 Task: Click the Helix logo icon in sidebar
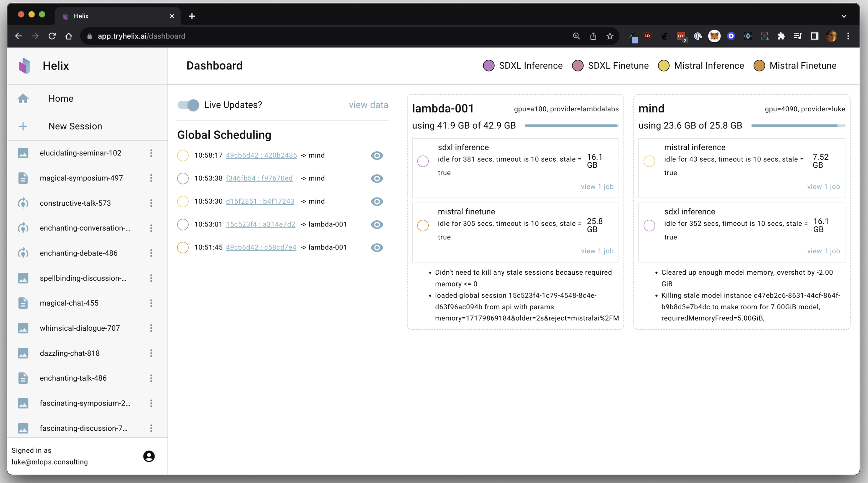coord(24,65)
